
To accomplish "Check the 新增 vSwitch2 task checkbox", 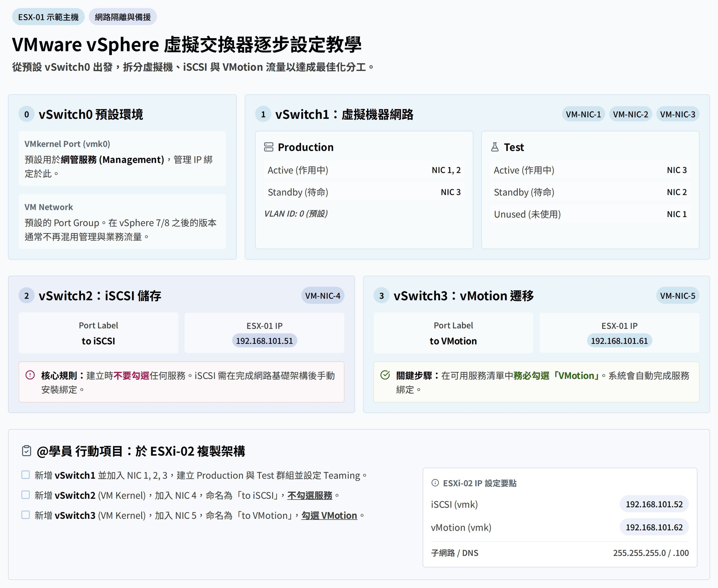I will click(26, 494).
